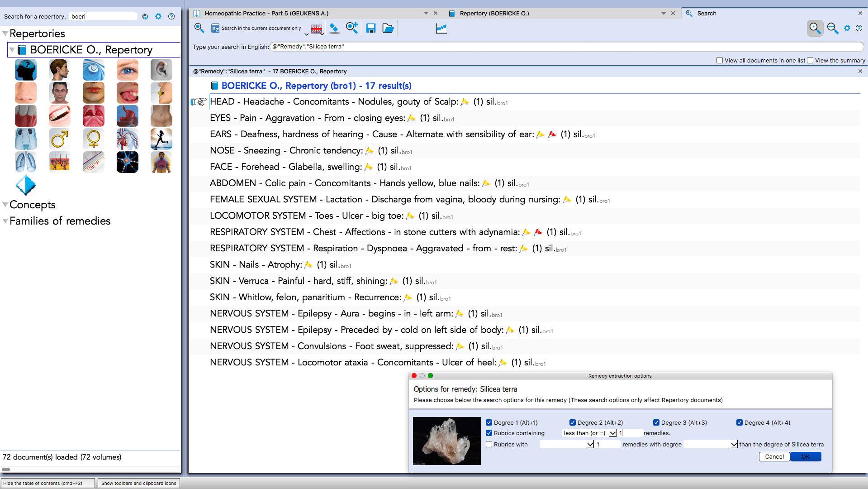Open a saved search folder icon
The image size is (868, 489).
(x=388, y=28)
